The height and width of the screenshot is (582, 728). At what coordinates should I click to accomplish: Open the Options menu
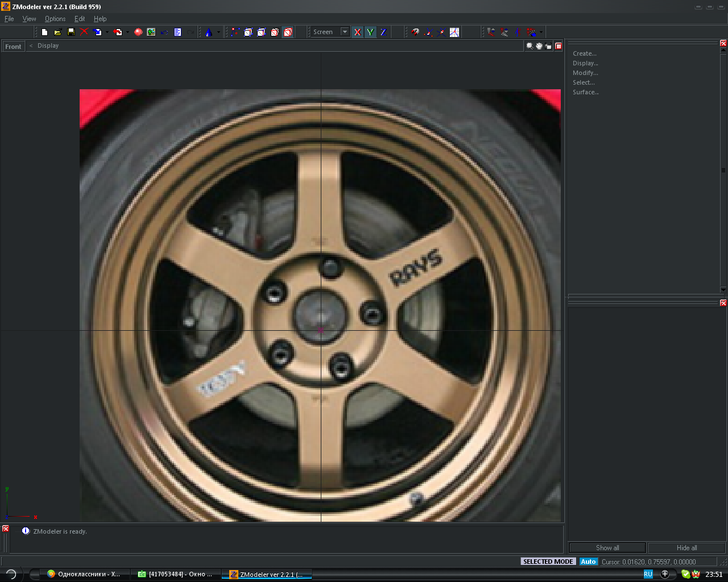coord(55,19)
